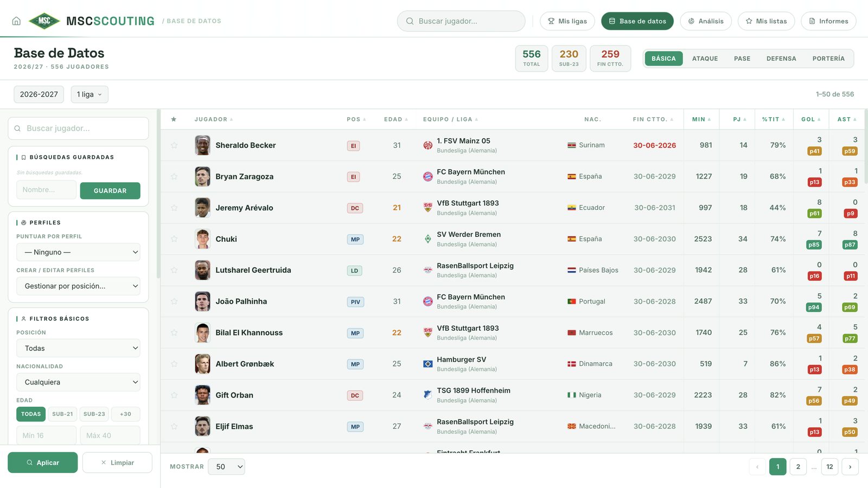Viewport: 868px width, 488px height.
Task: Click the PIV position badge for João Palhinha
Action: 355,302
